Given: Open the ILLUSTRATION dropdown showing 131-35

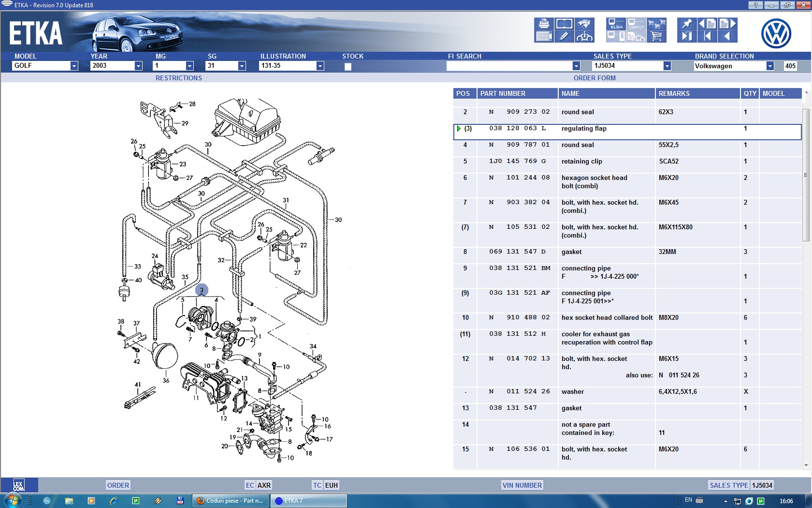Looking at the screenshot, I should (320, 66).
